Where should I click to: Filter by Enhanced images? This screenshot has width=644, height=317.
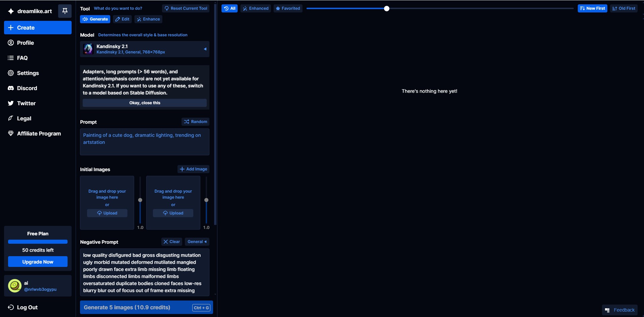click(x=255, y=8)
